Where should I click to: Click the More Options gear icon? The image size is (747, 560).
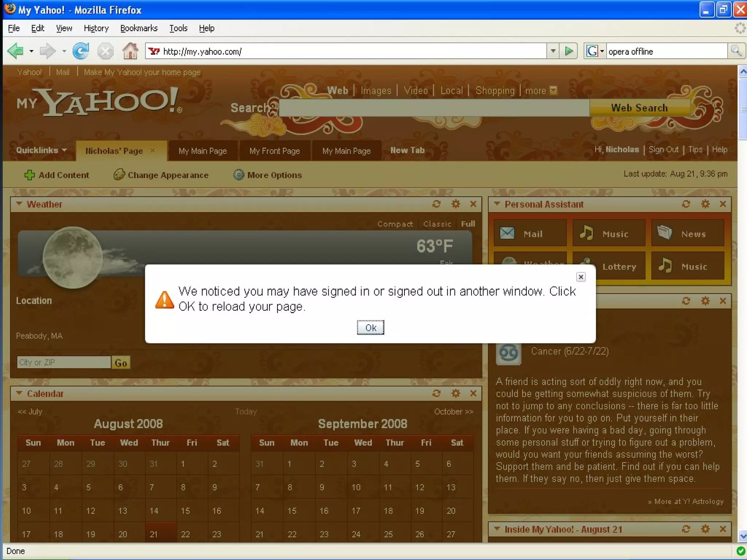pos(239,175)
